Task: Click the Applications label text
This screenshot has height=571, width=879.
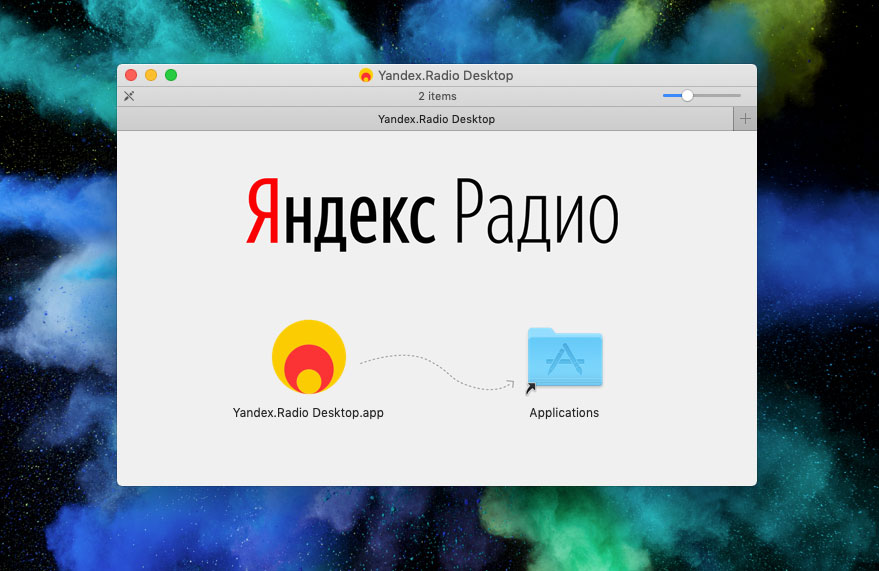Action: click(x=564, y=413)
